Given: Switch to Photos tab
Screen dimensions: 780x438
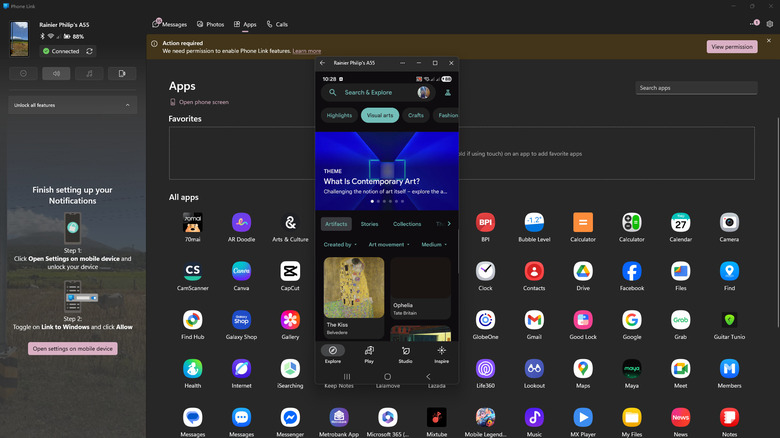Looking at the screenshot, I should [x=210, y=24].
